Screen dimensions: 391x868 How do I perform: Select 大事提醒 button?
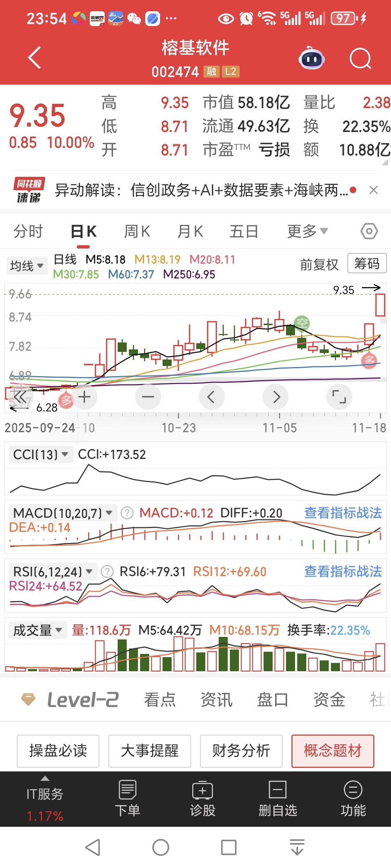click(x=150, y=751)
